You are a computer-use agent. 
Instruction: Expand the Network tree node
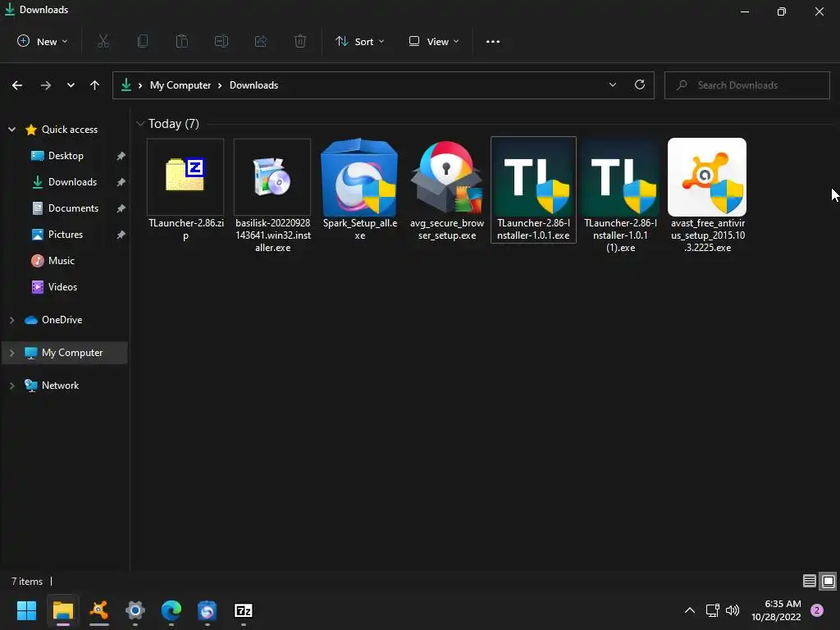pyautogui.click(x=11, y=386)
